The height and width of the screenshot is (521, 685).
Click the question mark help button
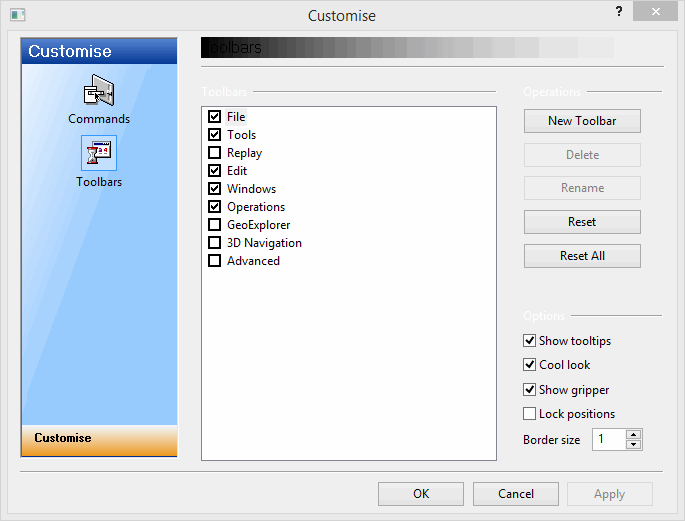619,12
